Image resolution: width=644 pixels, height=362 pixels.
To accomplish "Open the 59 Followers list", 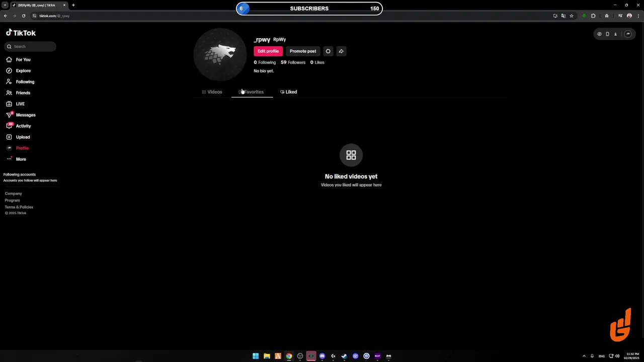I will [x=293, y=62].
